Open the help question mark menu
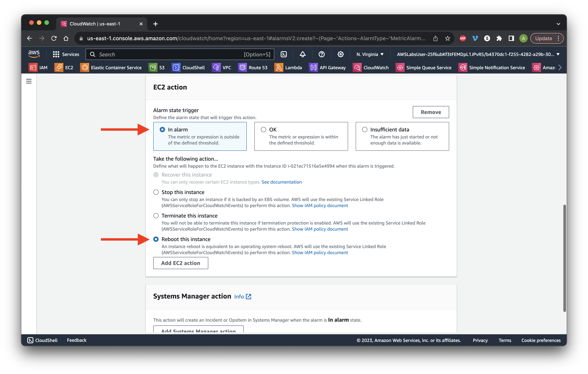This screenshot has width=588, height=374. click(x=322, y=54)
